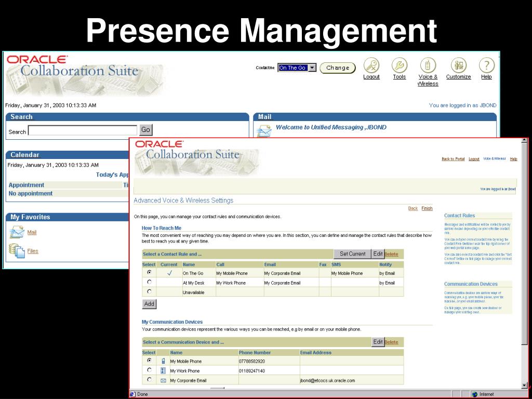
Task: Click the Logout link in settings window
Action: pos(474,159)
